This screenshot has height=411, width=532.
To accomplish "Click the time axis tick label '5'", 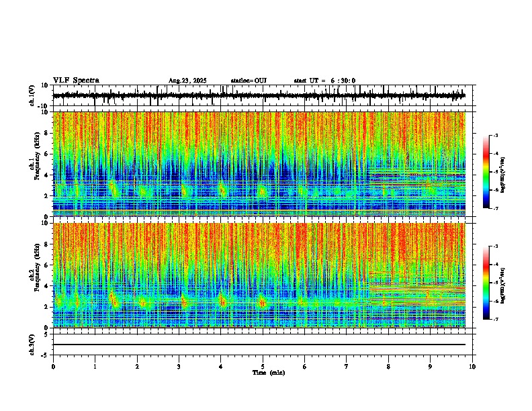I will click(263, 367).
